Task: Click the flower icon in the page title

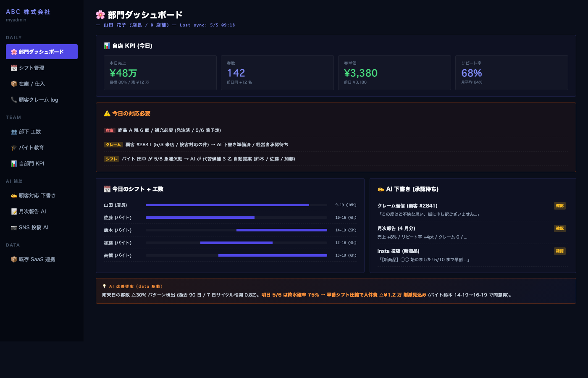Action: tap(100, 15)
